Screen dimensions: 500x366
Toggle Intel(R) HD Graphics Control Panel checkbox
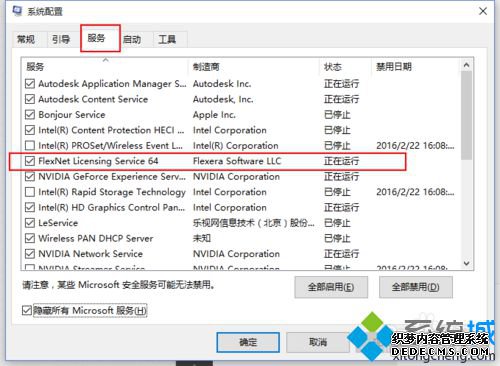[30, 207]
